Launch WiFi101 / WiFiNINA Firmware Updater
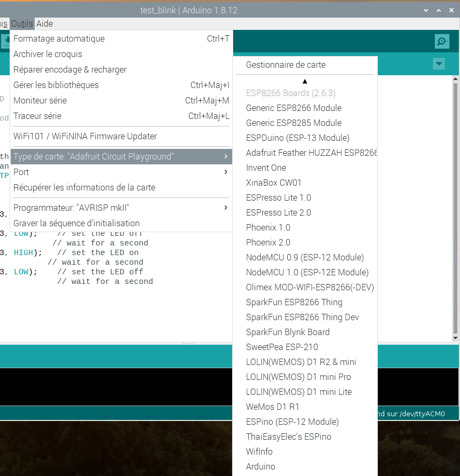Screen dimensions: 460x476 121,136
